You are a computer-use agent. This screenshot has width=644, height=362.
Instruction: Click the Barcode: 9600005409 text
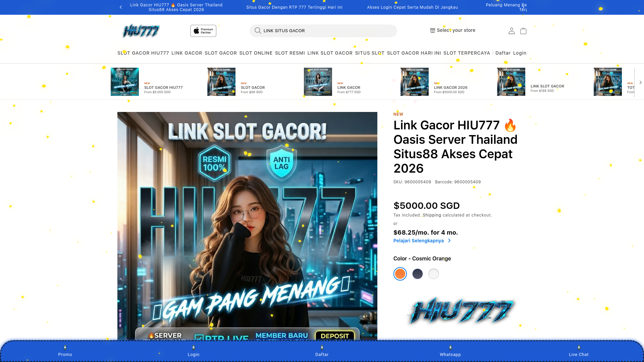(458, 182)
